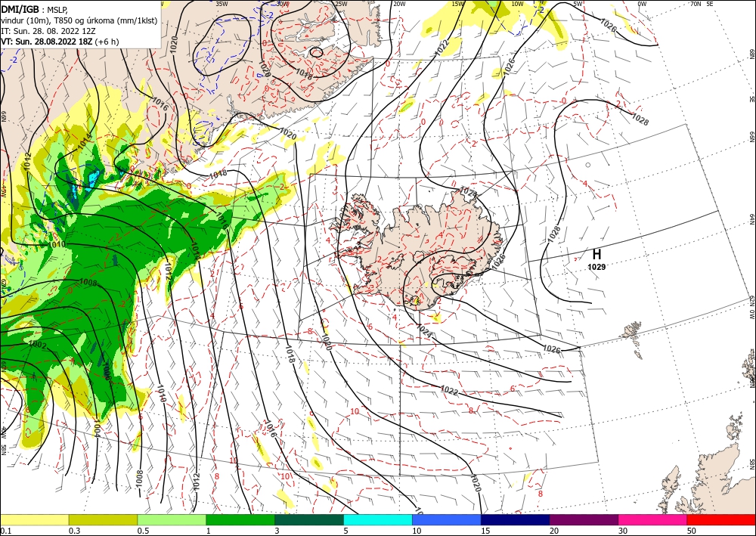Pick the blue 10 mm legend swatch
The height and width of the screenshot is (536, 756).
pyautogui.click(x=447, y=520)
